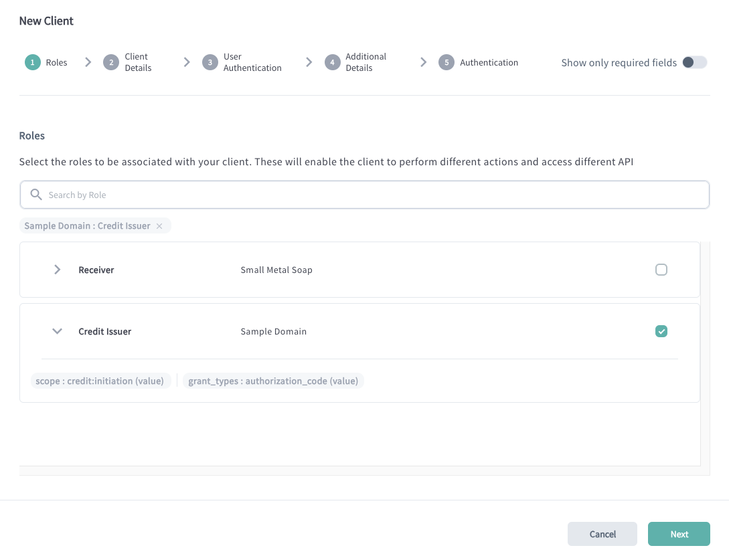Expand the Receiver role row

[x=57, y=270]
